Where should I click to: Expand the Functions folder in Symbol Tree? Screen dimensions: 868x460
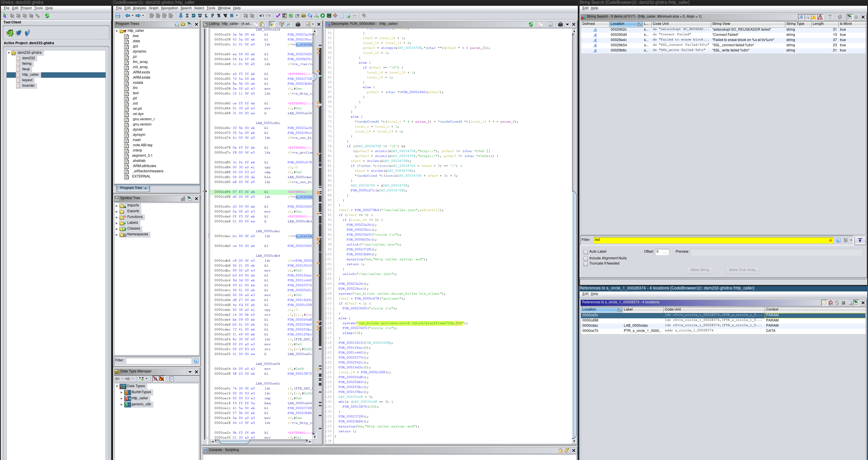(117, 217)
